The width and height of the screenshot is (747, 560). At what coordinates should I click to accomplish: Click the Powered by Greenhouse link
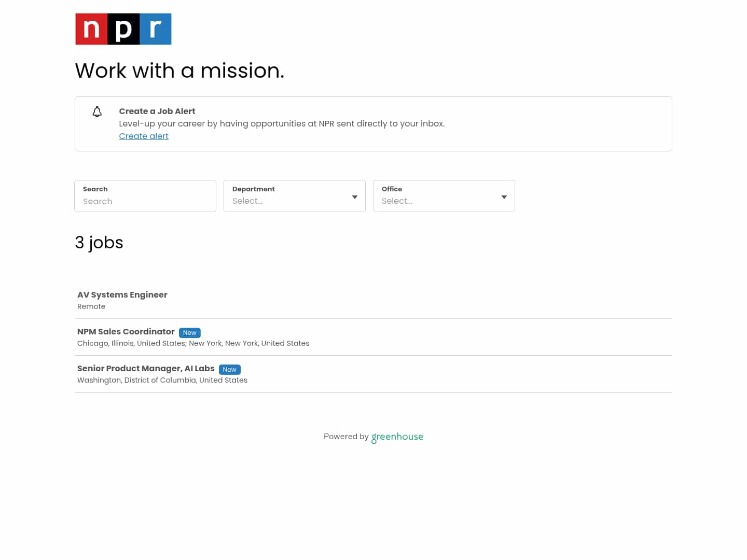[373, 437]
